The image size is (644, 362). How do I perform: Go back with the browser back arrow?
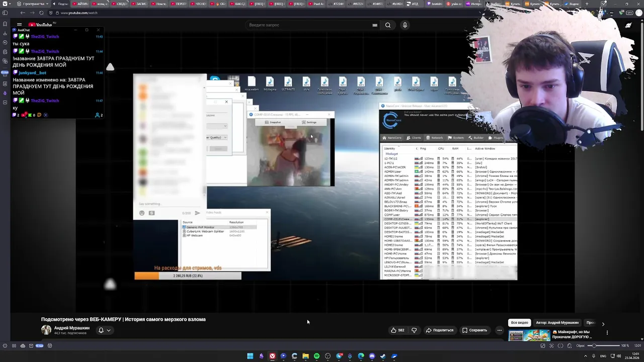coord(22,13)
